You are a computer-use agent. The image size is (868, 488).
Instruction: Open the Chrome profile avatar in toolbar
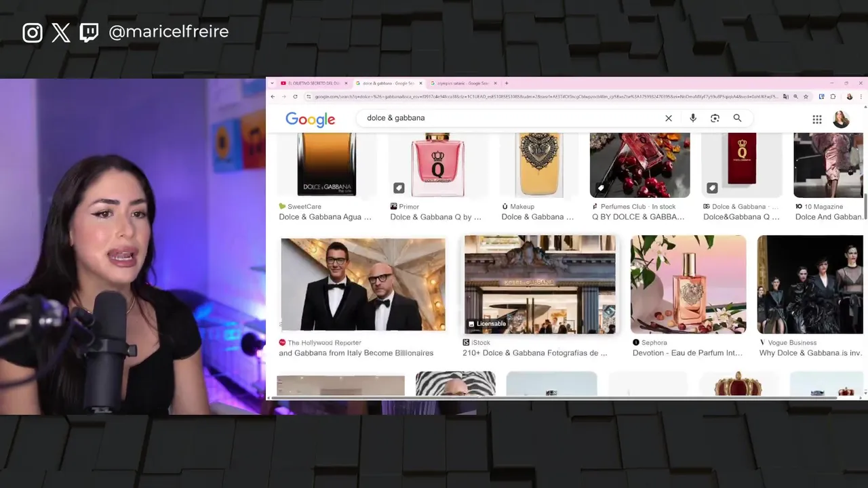849,97
